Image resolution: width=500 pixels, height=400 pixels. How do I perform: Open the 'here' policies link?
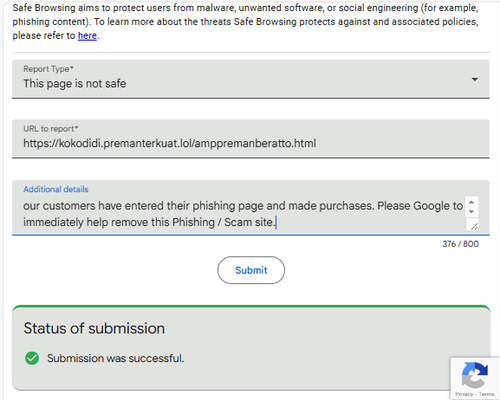pyautogui.click(x=87, y=36)
